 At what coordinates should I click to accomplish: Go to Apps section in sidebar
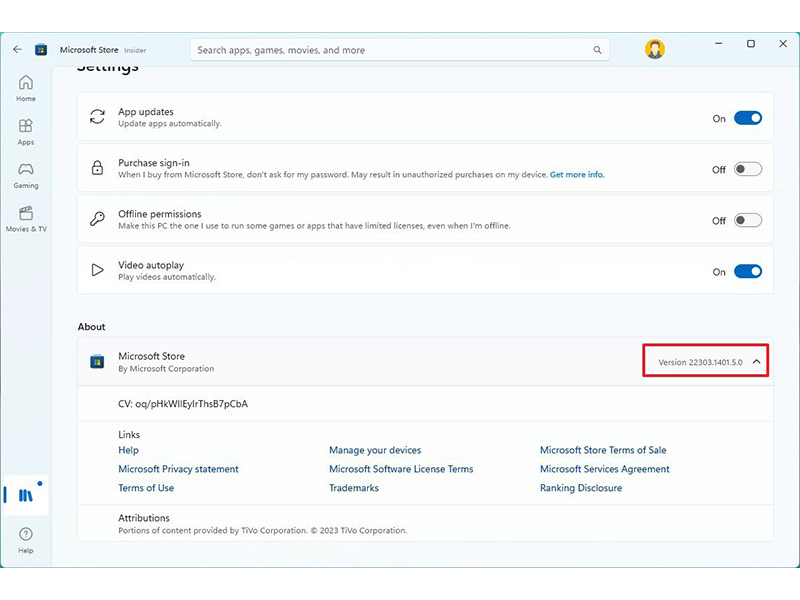pyautogui.click(x=26, y=131)
